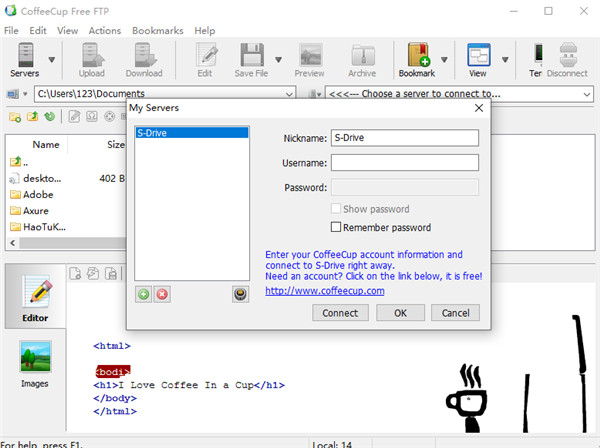Click the Name column header

[x=46, y=145]
